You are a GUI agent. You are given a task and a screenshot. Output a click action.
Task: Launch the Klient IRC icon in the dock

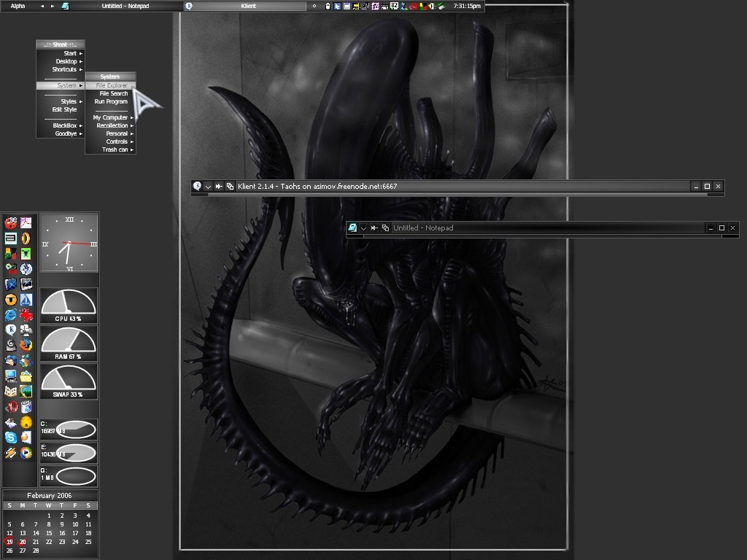point(10,330)
